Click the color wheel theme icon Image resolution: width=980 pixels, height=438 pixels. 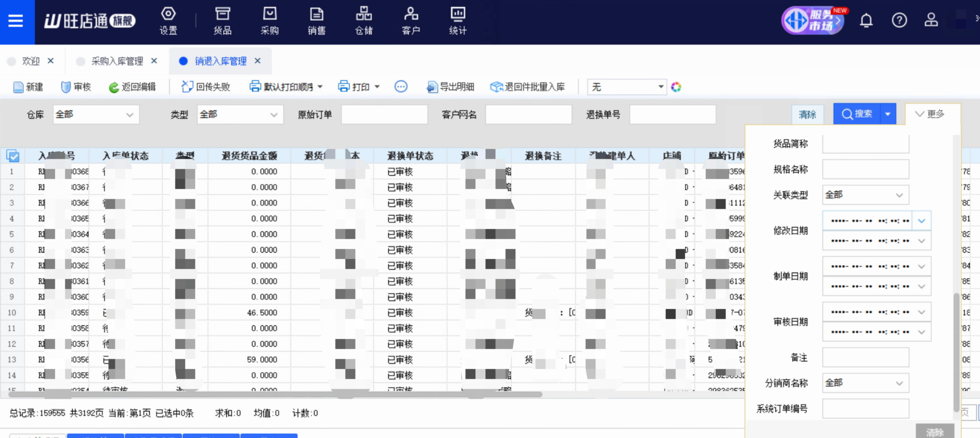point(676,87)
